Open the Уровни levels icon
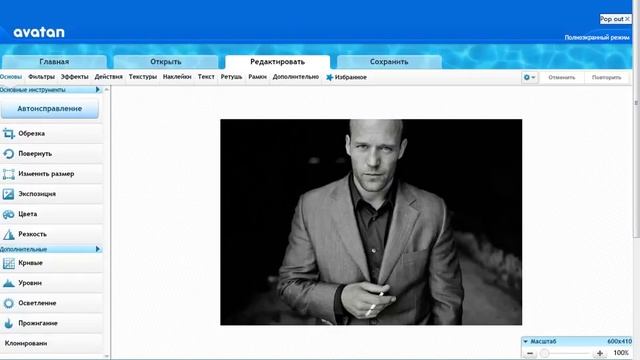The height and width of the screenshot is (360, 640). tap(9, 283)
